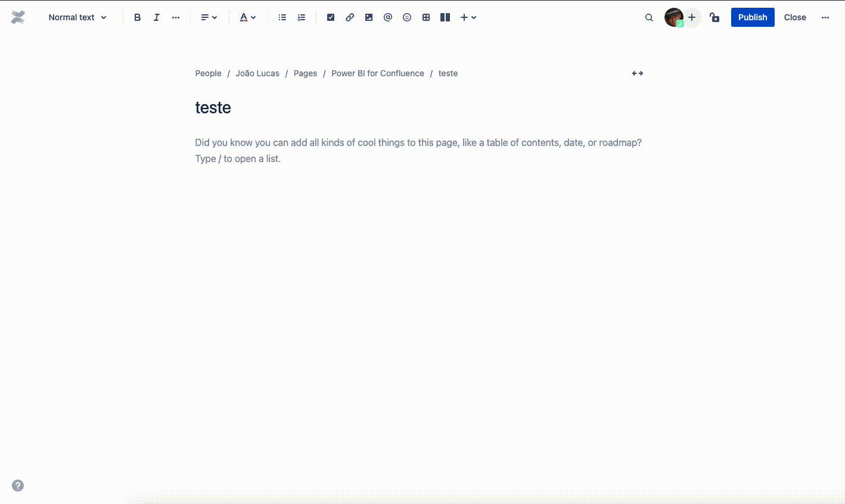845x504 pixels.
Task: Go to Power BI for Confluence breadcrumb
Action: pyautogui.click(x=378, y=73)
